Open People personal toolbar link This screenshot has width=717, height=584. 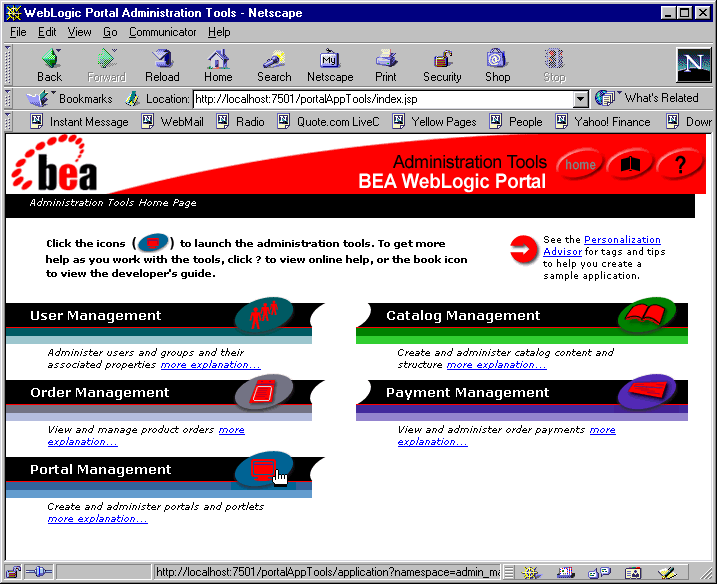[x=516, y=122]
